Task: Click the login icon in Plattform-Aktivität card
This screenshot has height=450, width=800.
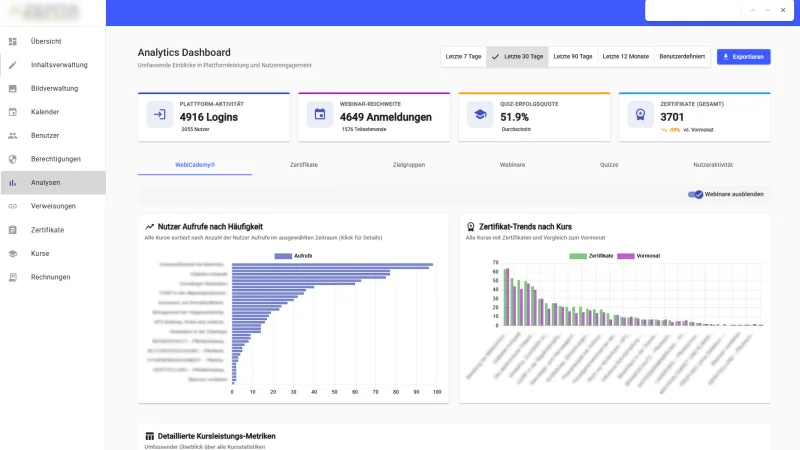Action: [160, 114]
